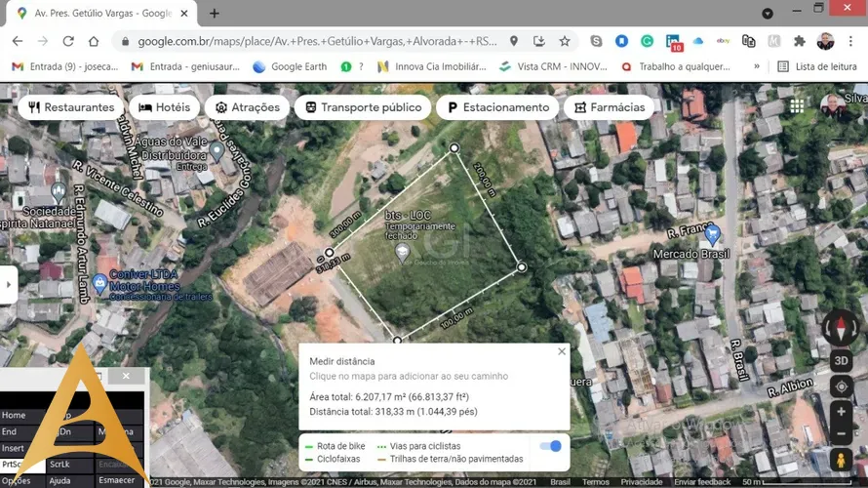Open the Google Earth bookmark
This screenshot has width=868, height=488.
click(x=290, y=66)
